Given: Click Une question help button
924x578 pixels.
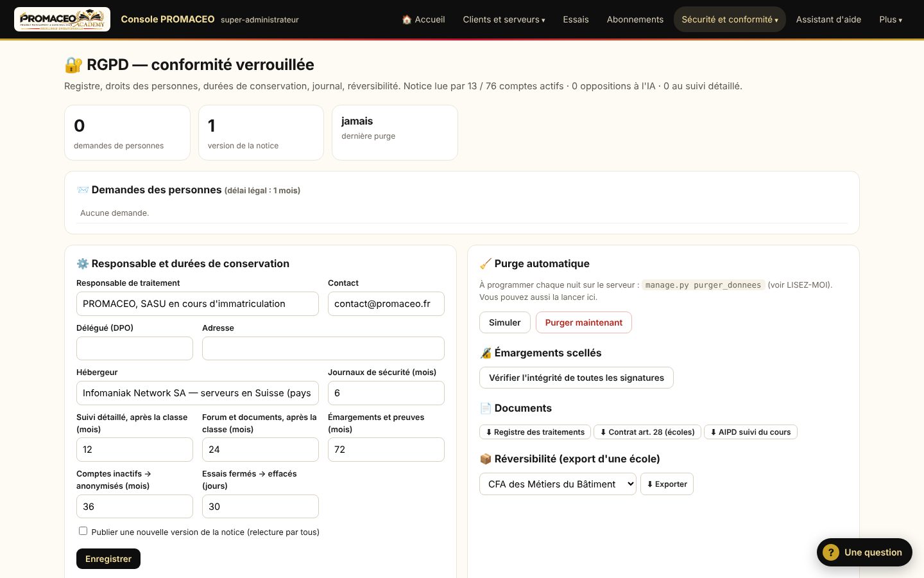Looking at the screenshot, I should coord(864,552).
